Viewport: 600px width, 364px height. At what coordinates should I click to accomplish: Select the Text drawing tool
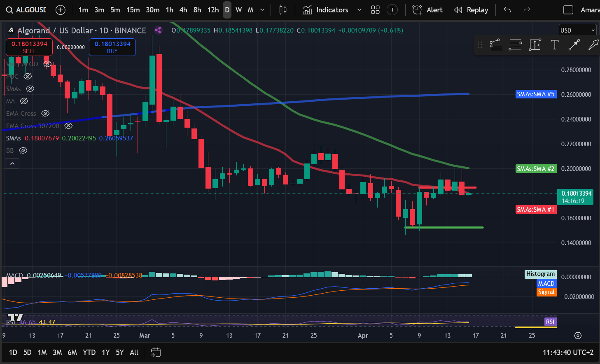pyautogui.click(x=555, y=45)
